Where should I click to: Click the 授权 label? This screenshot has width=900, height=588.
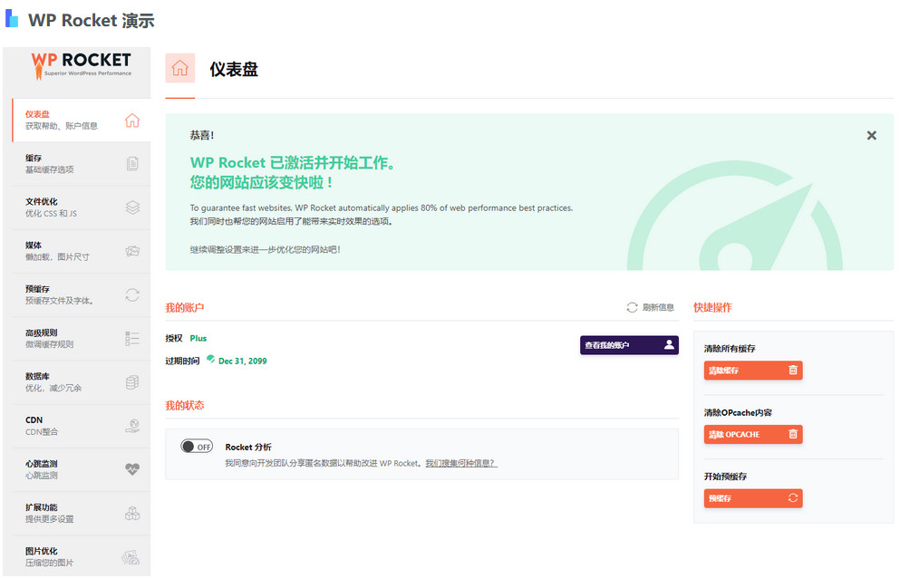pos(174,339)
